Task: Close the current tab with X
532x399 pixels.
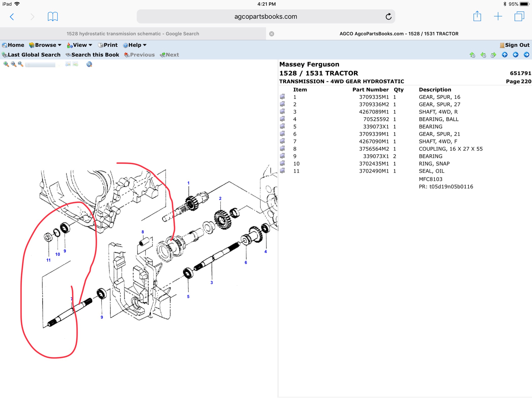Action: tap(272, 34)
